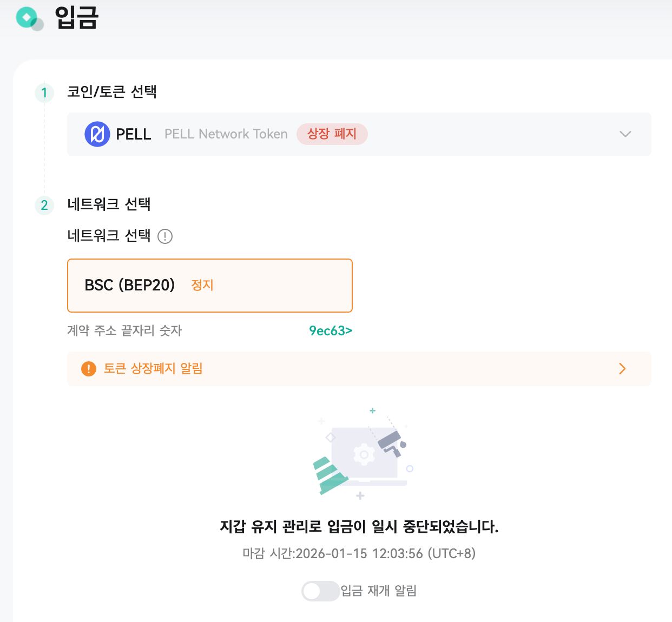Screen dimensions: 672x622
Task: Click the PELL token logo icon
Action: (97, 134)
